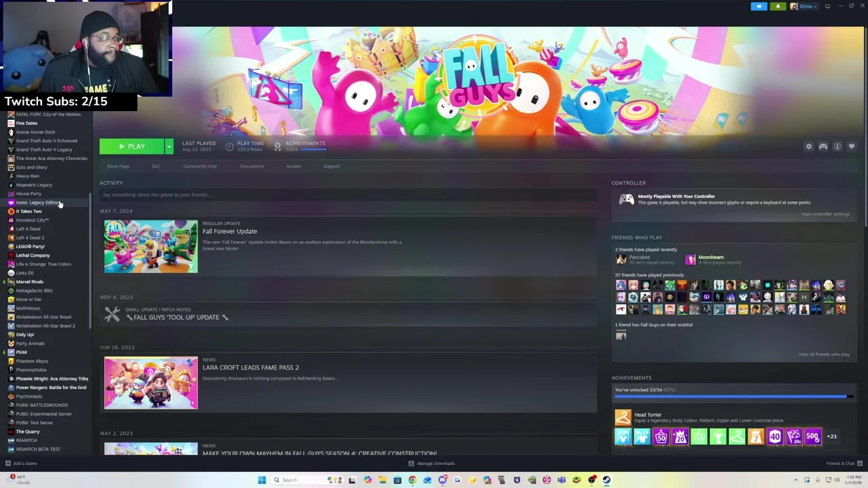Open Steam icon on the taskbar
The image size is (868, 488).
tap(606, 480)
